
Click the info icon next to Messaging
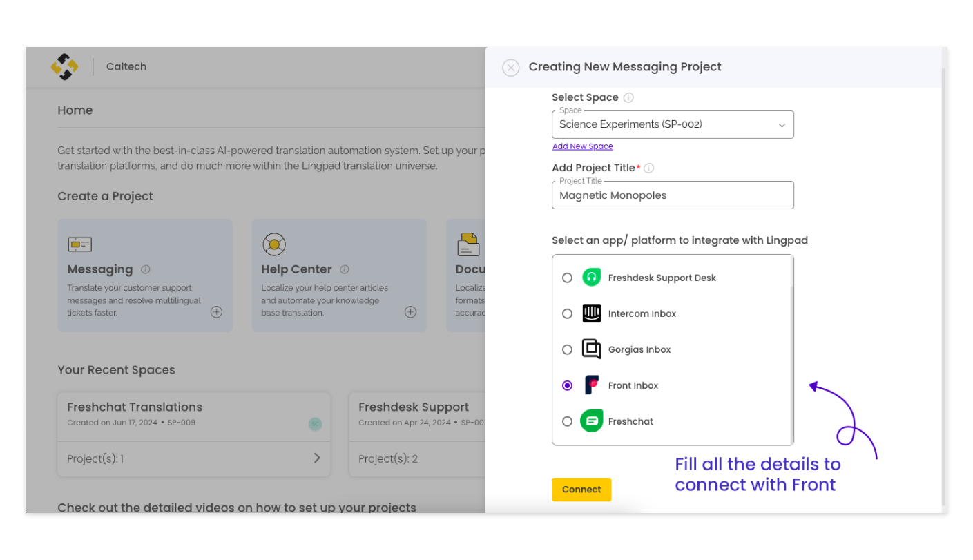coord(146,269)
